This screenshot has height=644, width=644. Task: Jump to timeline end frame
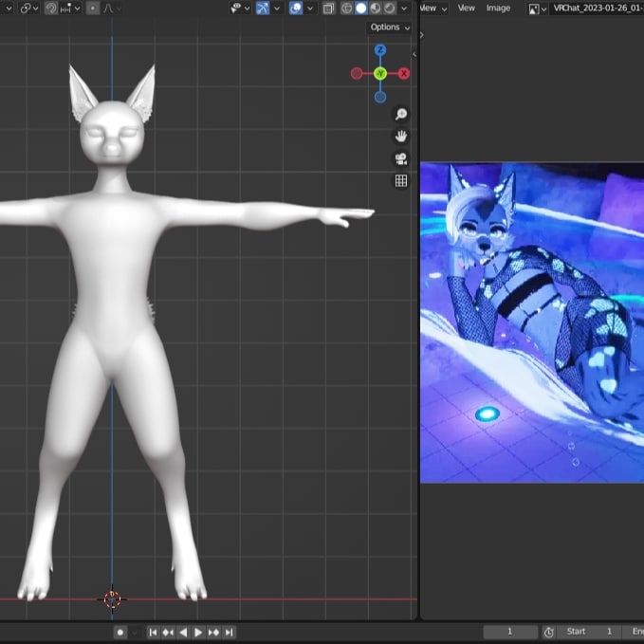(x=229, y=632)
